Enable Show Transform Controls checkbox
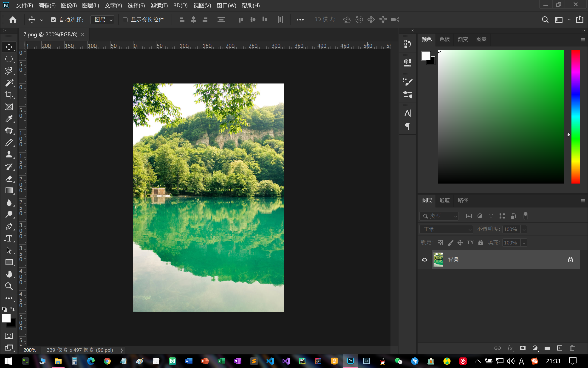 125,20
